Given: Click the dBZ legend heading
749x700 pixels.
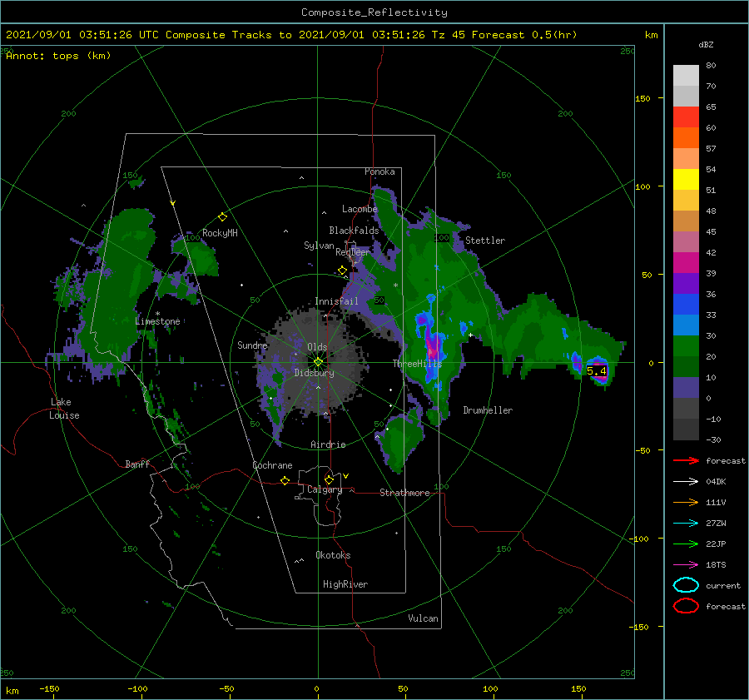Looking at the screenshot, I should [706, 45].
